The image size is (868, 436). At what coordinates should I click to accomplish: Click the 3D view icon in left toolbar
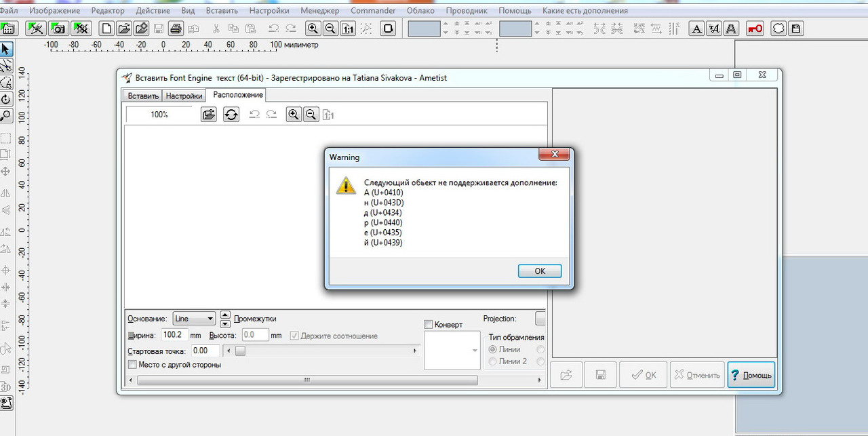click(x=6, y=387)
